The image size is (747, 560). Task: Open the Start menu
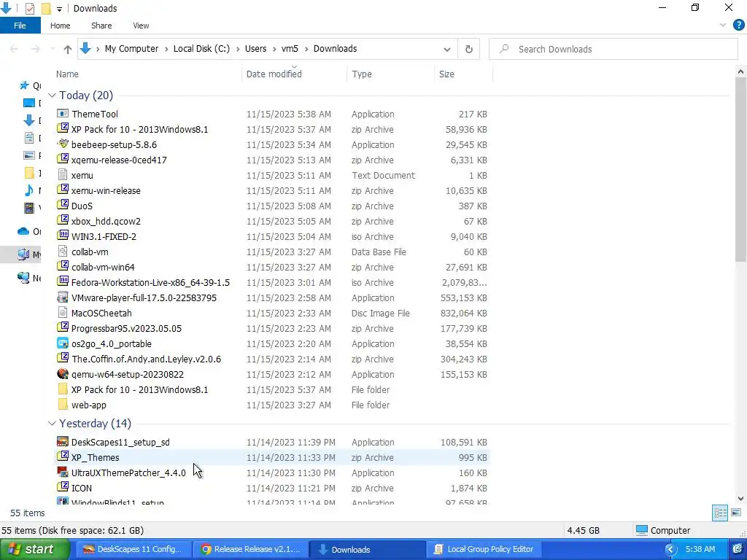[34, 550]
